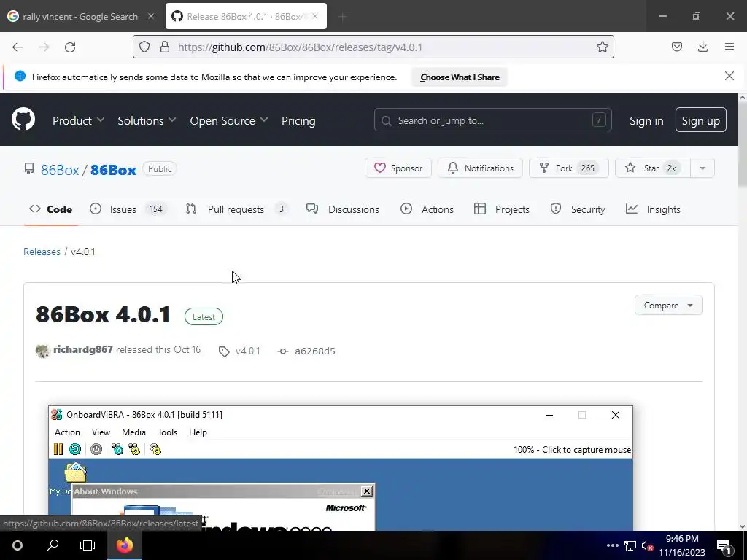The width and height of the screenshot is (747, 560).
Task: Expand the star lists dropdown arrow
Action: [703, 168]
